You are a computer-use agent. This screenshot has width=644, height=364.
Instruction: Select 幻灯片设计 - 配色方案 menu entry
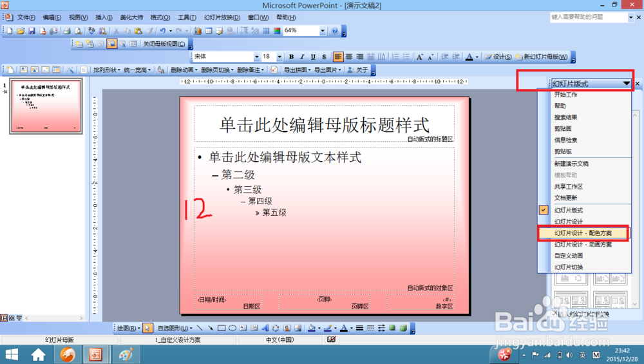(583, 233)
